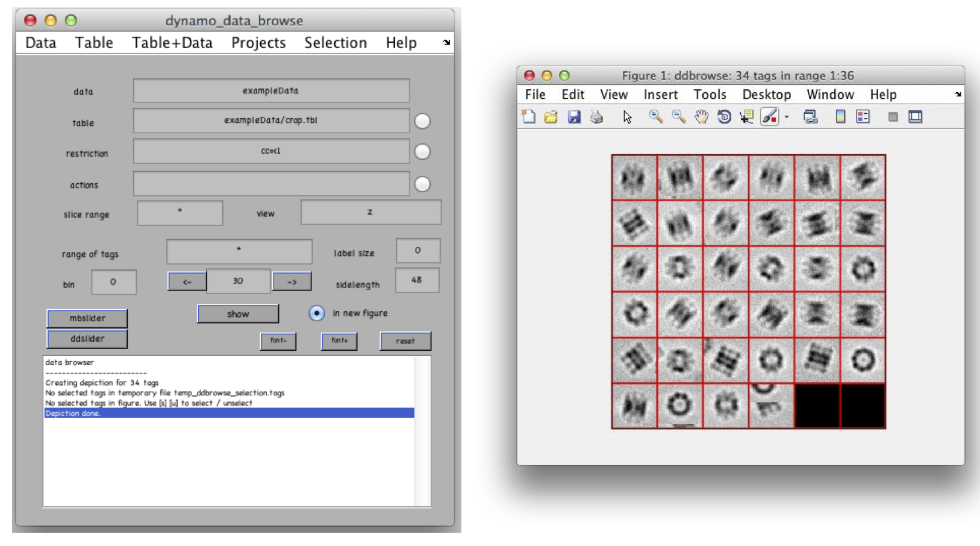Select the Data Cursor tool
Viewport: 980px width, 546px height.
pyautogui.click(x=747, y=117)
